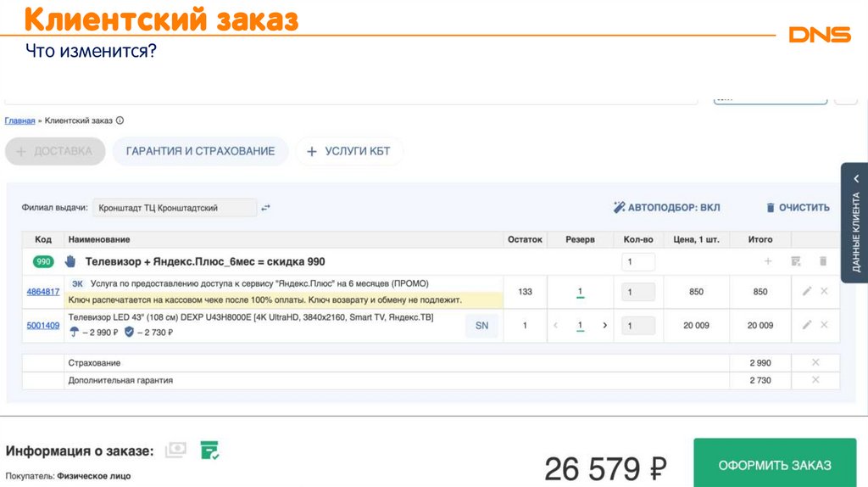Click the Кол-во field for item 5001409
The height and width of the screenshot is (487, 868).
(638, 325)
